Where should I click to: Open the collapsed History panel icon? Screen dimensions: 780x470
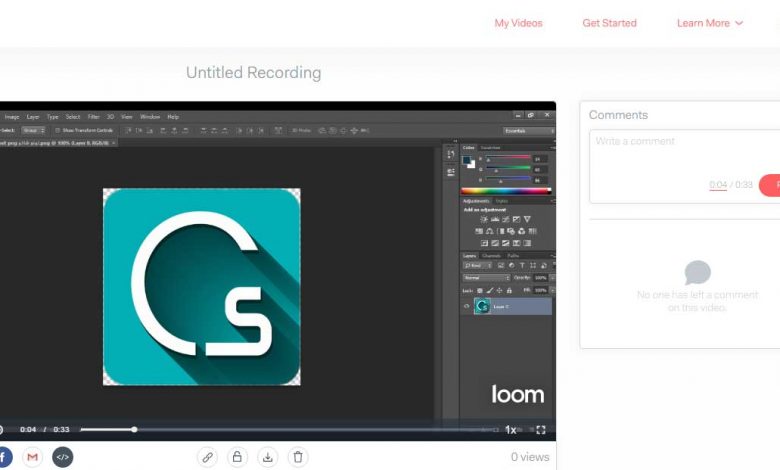(x=451, y=154)
